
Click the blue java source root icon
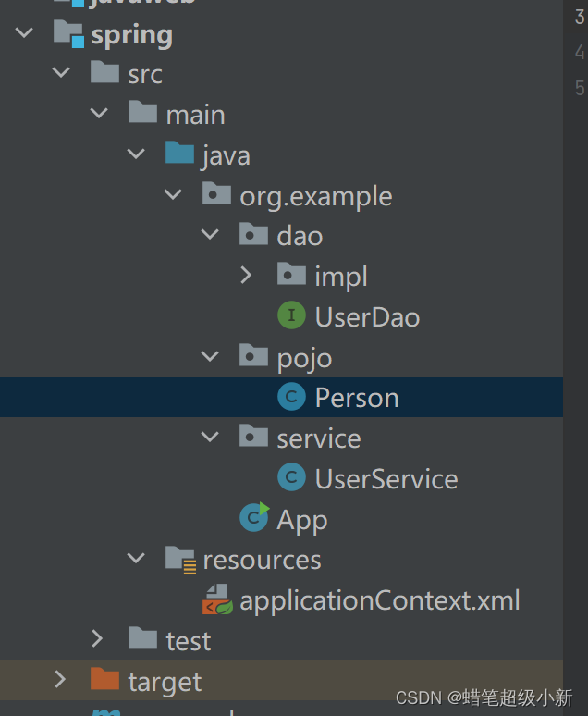click(179, 152)
